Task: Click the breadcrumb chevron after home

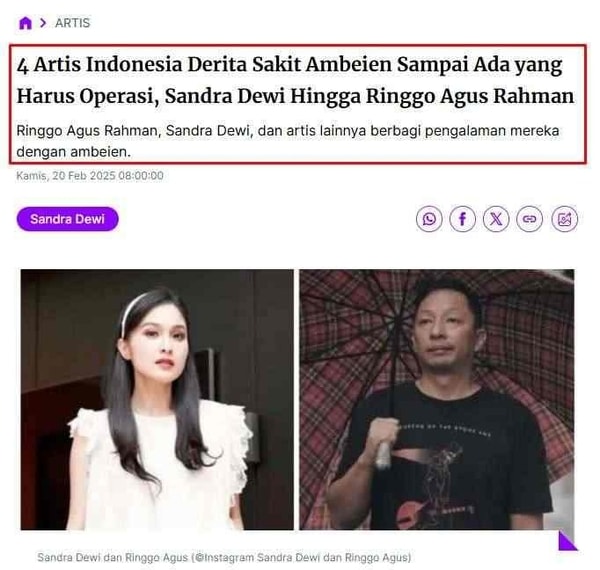Action: [43, 23]
